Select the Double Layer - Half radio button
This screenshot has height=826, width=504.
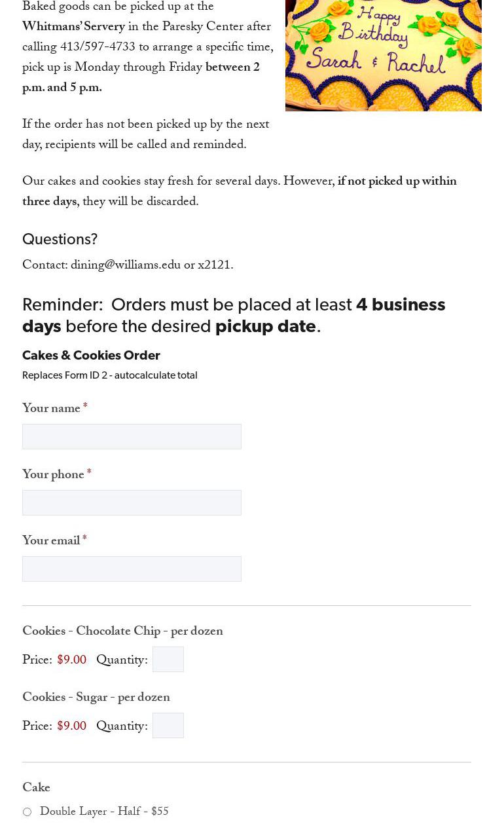click(x=27, y=812)
